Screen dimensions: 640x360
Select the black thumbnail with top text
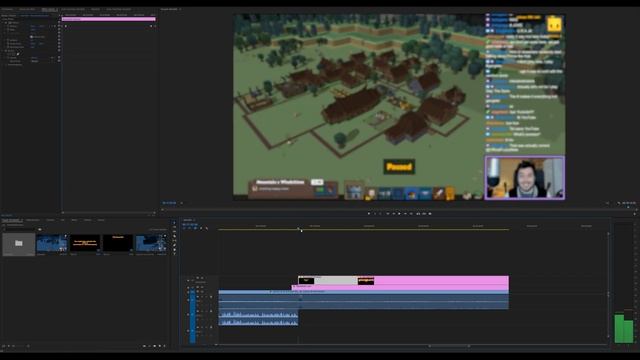point(118,243)
